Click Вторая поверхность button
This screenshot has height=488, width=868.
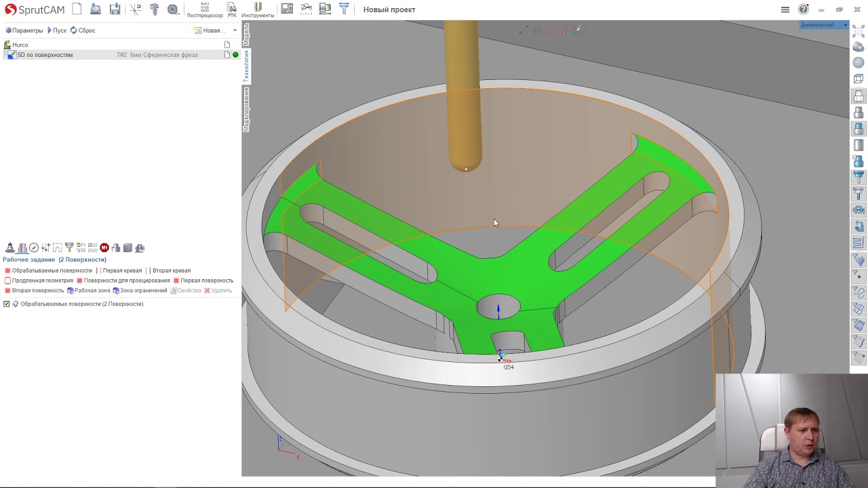(x=34, y=291)
